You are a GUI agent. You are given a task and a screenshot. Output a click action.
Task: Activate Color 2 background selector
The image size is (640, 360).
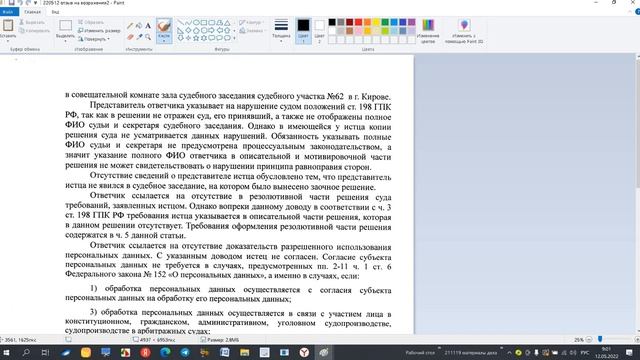(x=320, y=30)
